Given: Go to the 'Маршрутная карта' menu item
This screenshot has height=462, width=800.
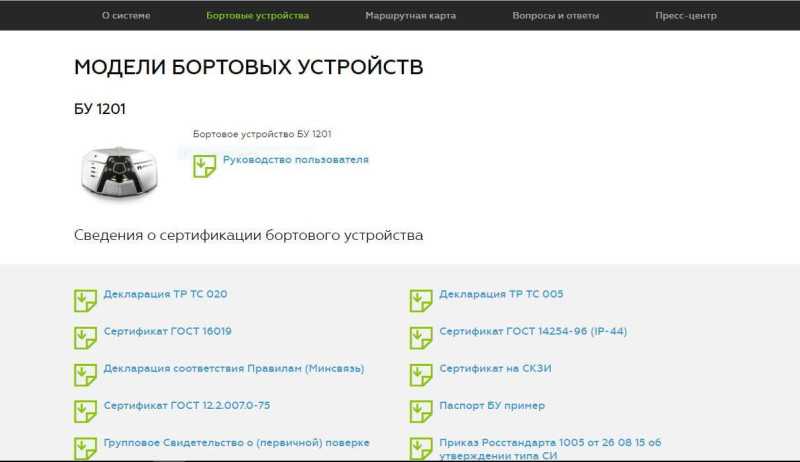Looking at the screenshot, I should [411, 15].
